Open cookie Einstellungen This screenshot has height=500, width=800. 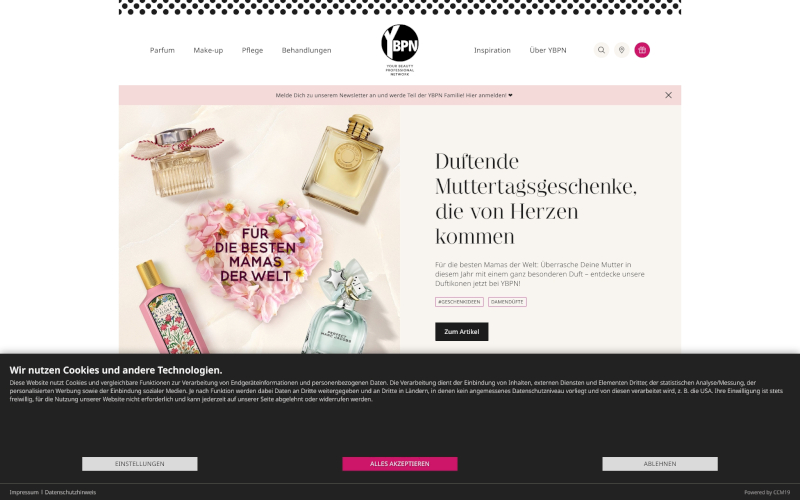[140, 464]
